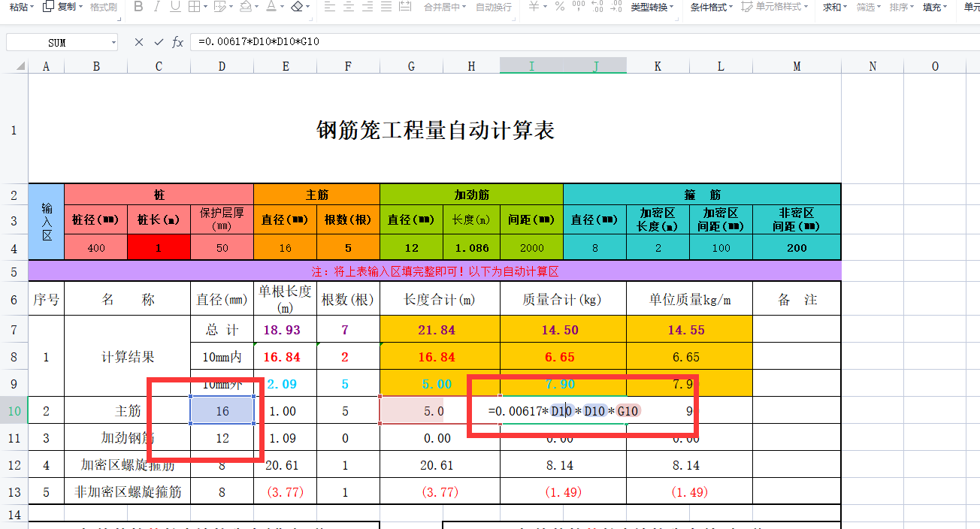
Task: Open 条件格式 dropdown
Action: tap(712, 7)
